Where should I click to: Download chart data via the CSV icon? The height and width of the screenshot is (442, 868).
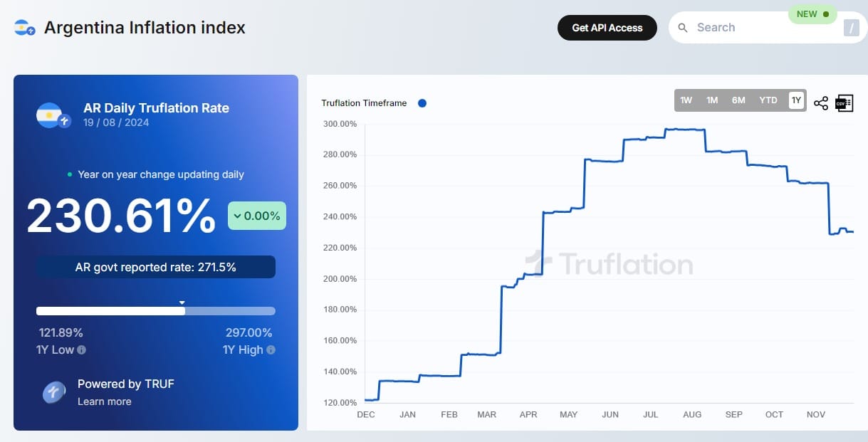(x=844, y=102)
